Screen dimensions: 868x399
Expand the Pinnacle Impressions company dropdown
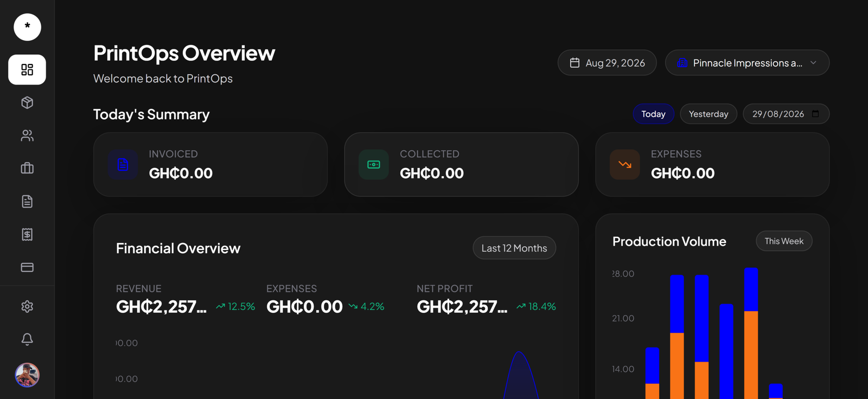(x=747, y=63)
